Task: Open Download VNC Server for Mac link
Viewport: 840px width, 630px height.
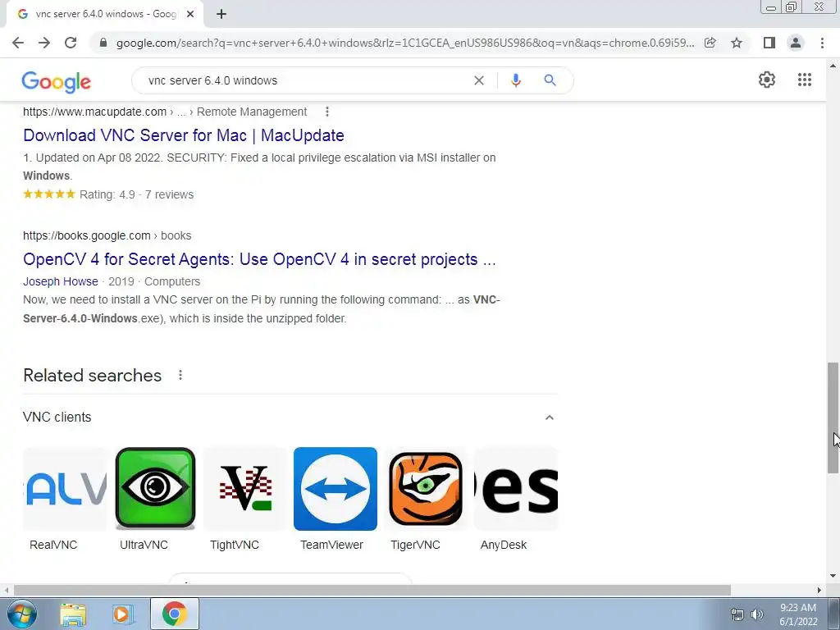Action: click(184, 135)
